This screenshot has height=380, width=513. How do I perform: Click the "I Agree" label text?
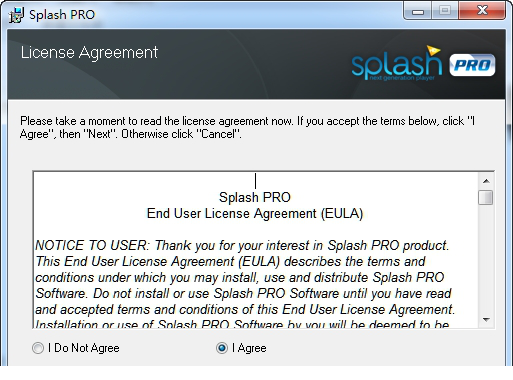tap(249, 348)
